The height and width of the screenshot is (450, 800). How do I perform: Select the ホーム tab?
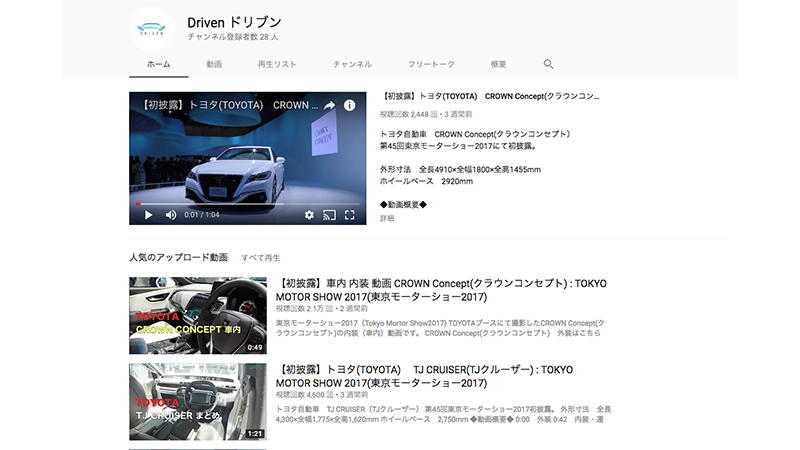[x=159, y=64]
